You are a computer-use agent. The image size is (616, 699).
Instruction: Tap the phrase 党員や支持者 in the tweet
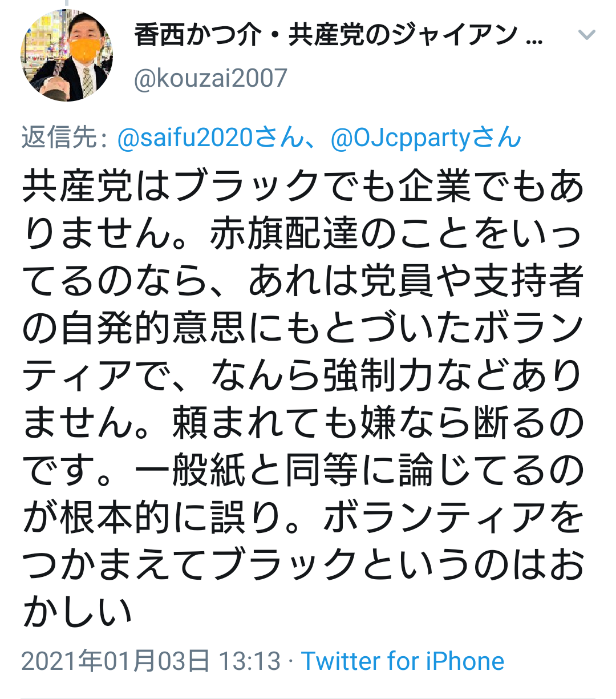[472, 281]
